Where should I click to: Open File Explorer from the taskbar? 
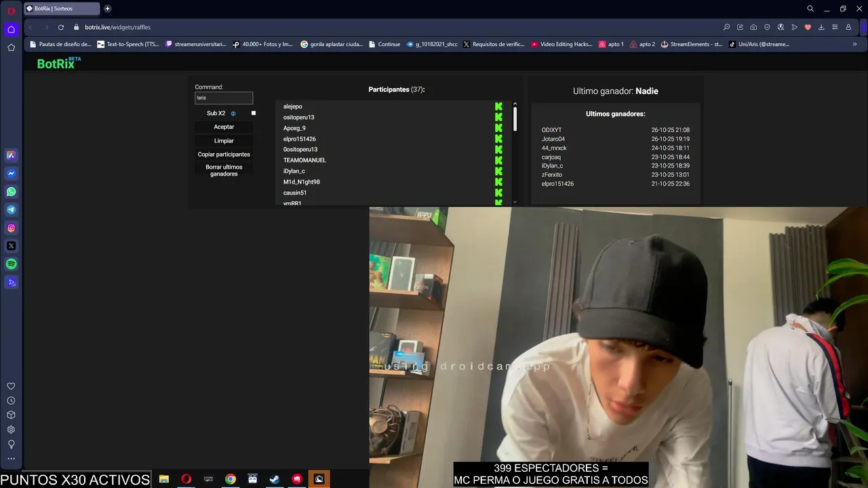(163, 479)
